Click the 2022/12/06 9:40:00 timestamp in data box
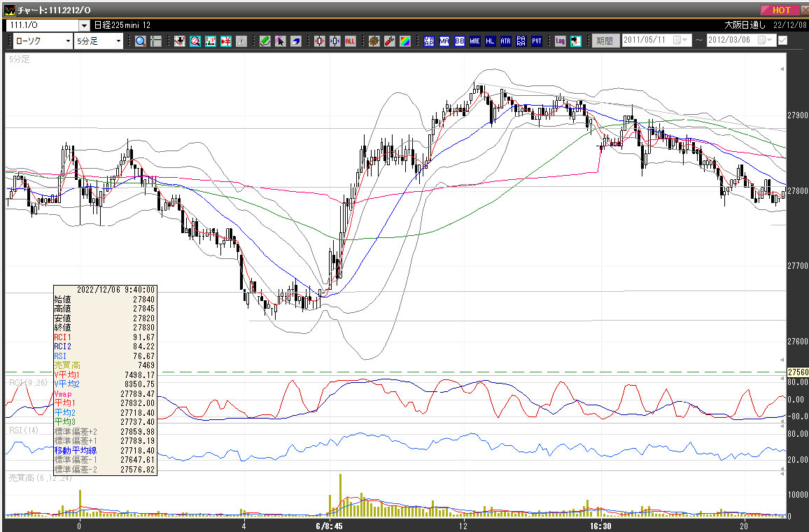The height and width of the screenshot is (532, 809). [115, 290]
